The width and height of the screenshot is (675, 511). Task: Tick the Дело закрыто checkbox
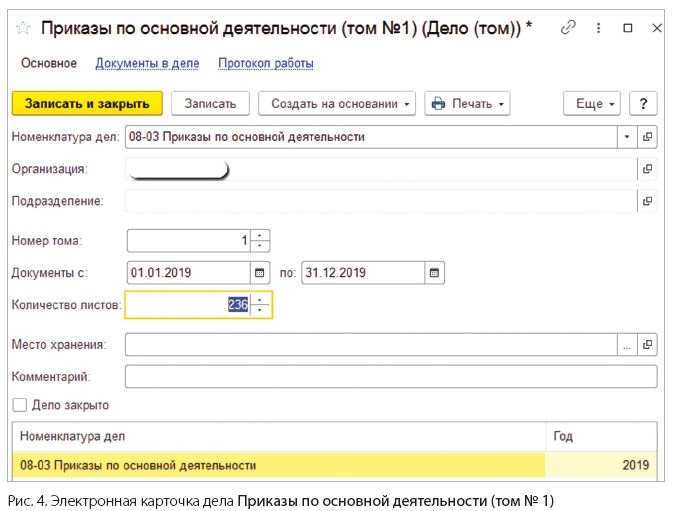coord(19,405)
